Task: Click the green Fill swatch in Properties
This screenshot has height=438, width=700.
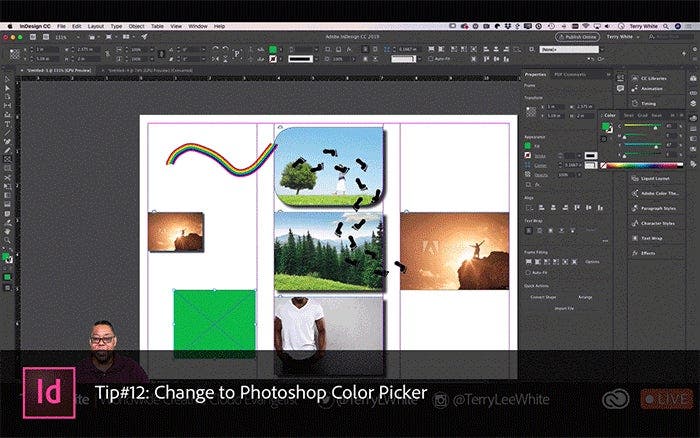Action: (x=528, y=145)
